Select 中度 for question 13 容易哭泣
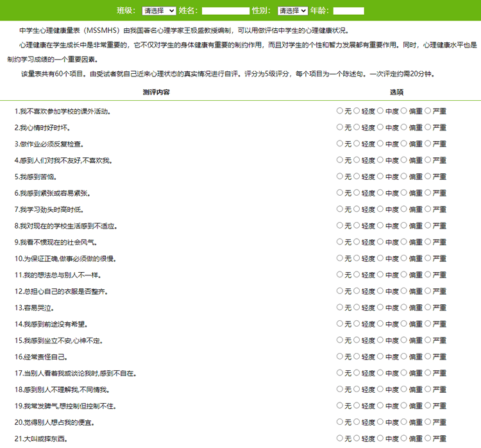The image size is (481, 448). coord(380,307)
